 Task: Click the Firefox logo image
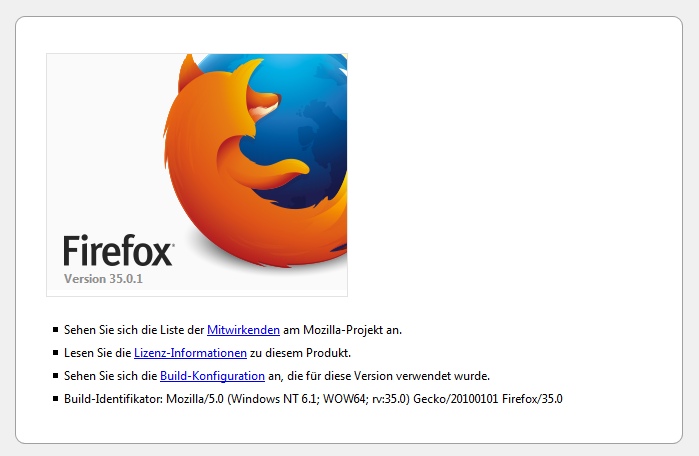coord(197,175)
